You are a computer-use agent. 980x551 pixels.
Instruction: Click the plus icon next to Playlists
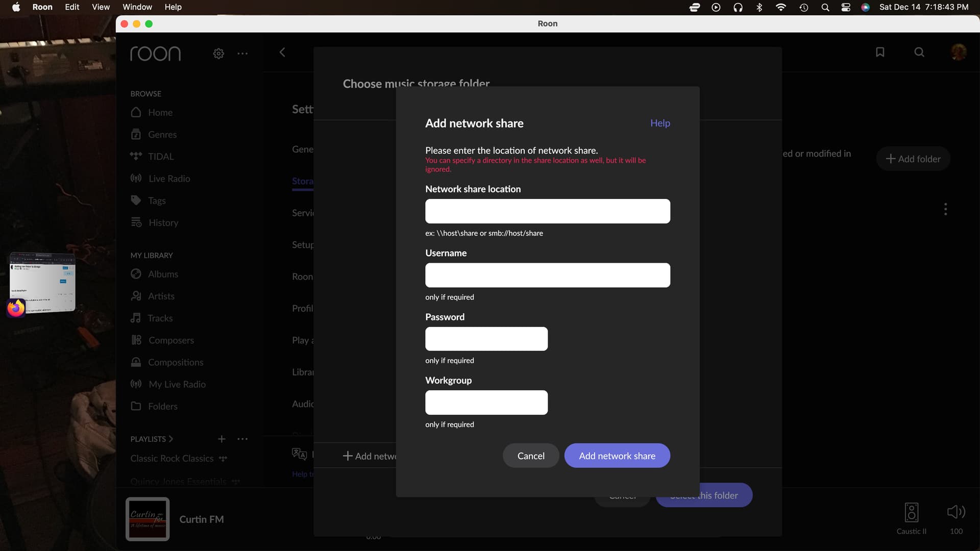(x=222, y=439)
